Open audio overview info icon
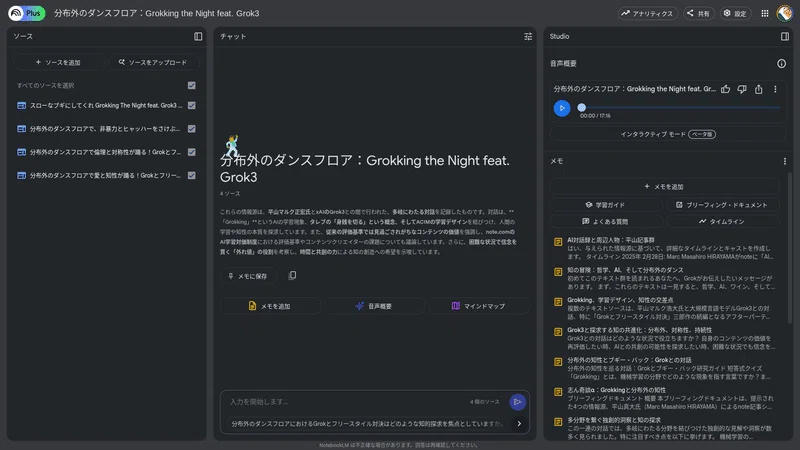800x450 pixels. point(781,63)
